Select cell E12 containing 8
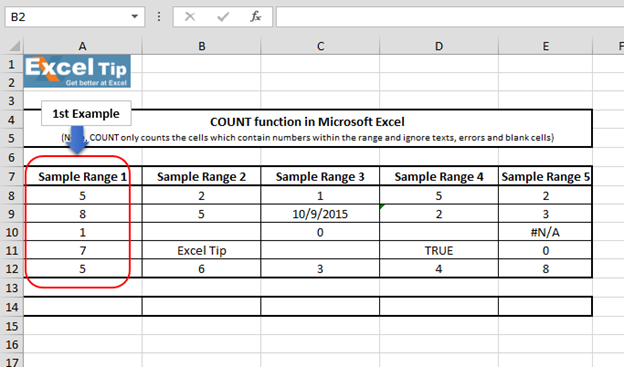The height and width of the screenshot is (367, 624). click(546, 269)
